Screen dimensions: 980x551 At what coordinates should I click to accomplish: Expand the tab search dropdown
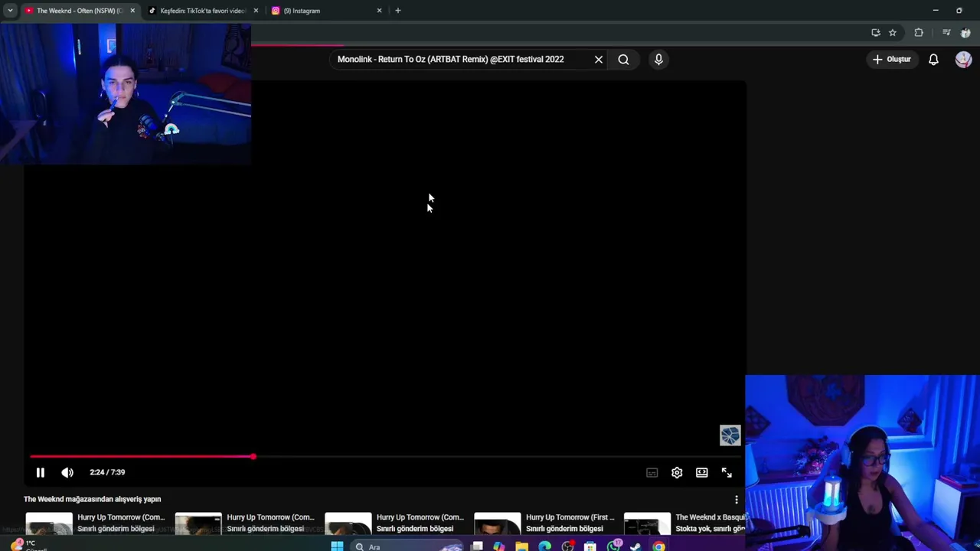[x=10, y=11]
